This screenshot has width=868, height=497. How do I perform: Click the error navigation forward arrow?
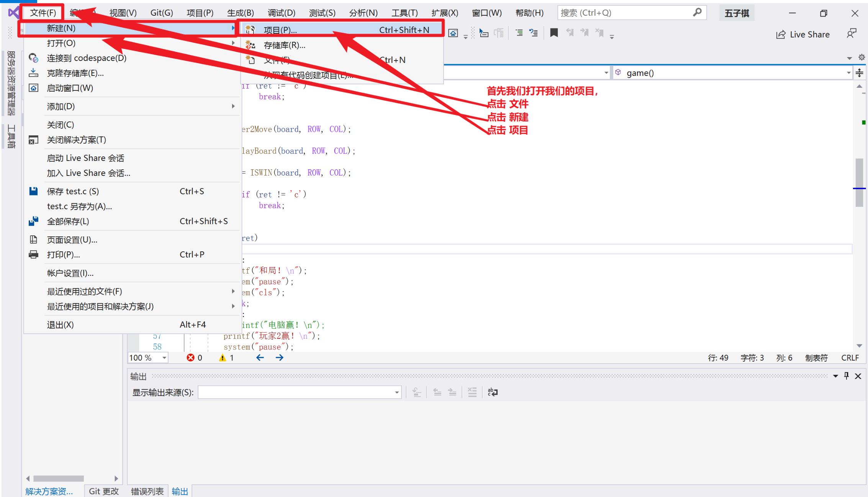(x=278, y=357)
